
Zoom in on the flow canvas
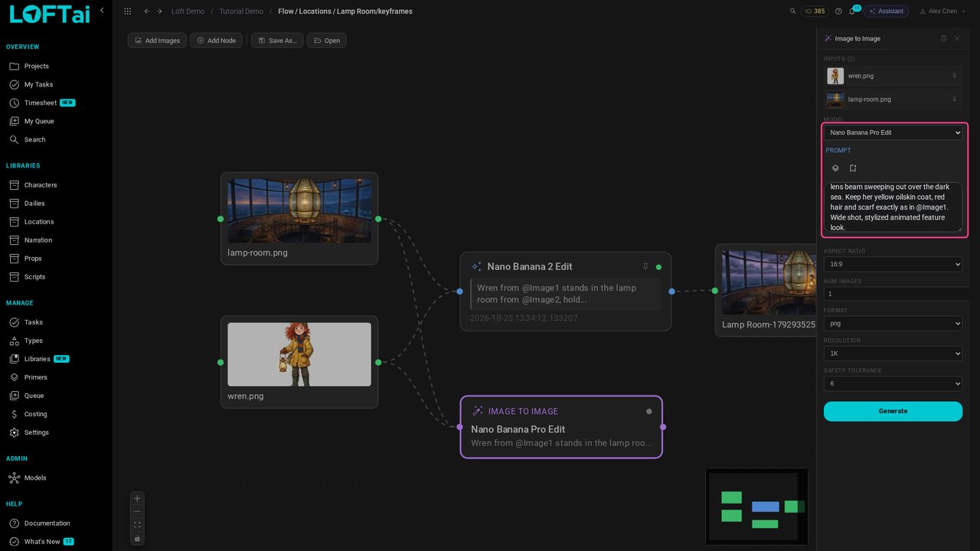pyautogui.click(x=137, y=498)
